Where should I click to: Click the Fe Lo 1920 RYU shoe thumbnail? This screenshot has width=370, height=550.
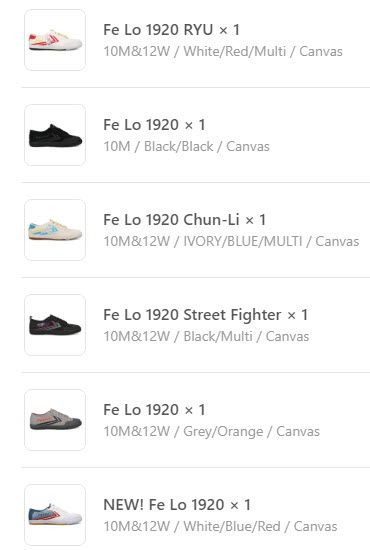click(55, 40)
